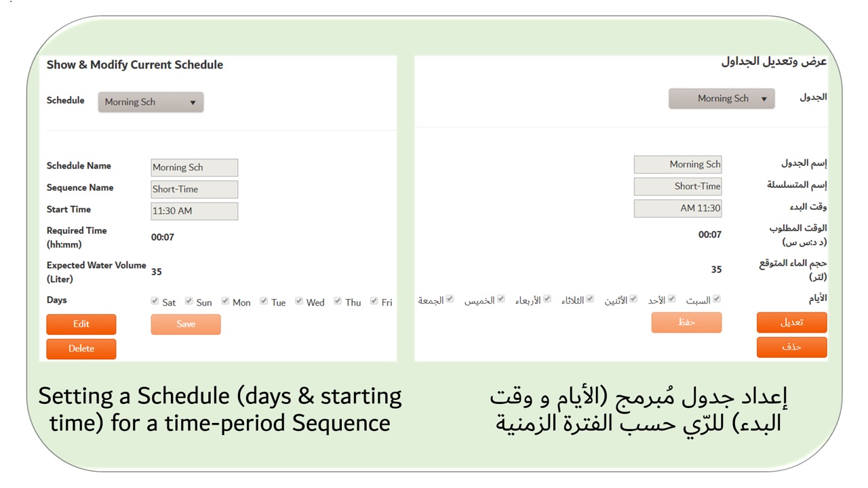Screen dimensions: 868x488
Task: Toggle the Sun checkbox
Action: click(189, 301)
